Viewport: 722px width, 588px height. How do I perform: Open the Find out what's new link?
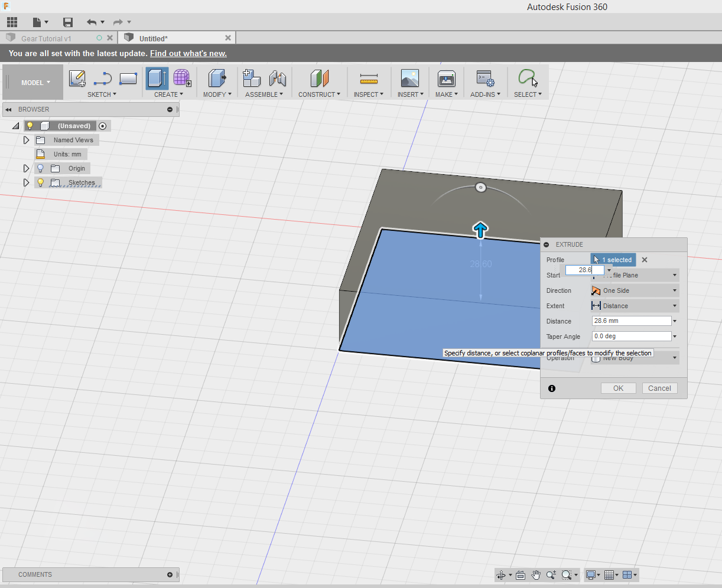tap(188, 53)
